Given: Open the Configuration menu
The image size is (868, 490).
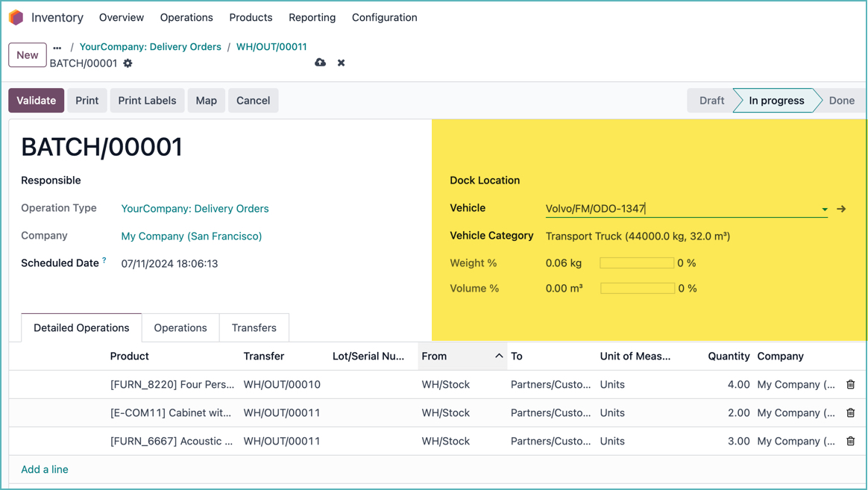Looking at the screenshot, I should coord(384,17).
